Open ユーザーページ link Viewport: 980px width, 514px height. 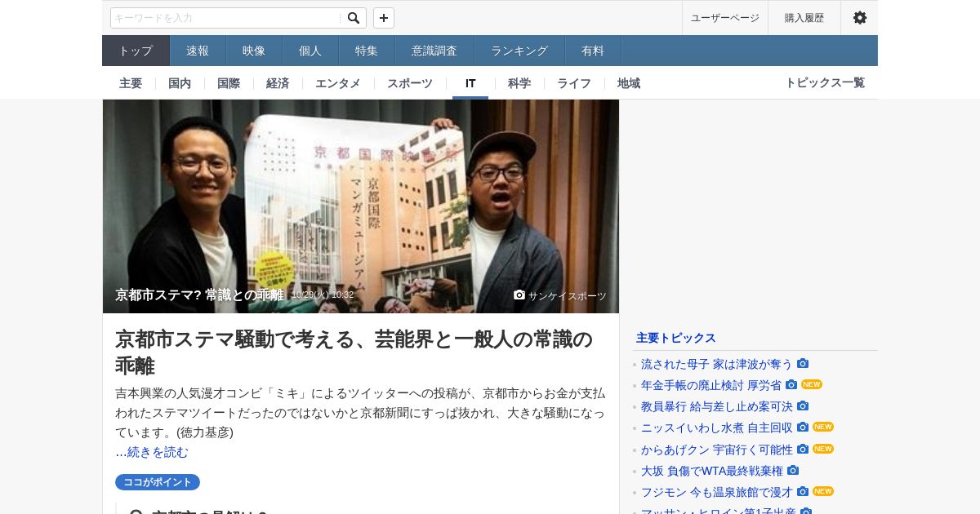(x=725, y=18)
